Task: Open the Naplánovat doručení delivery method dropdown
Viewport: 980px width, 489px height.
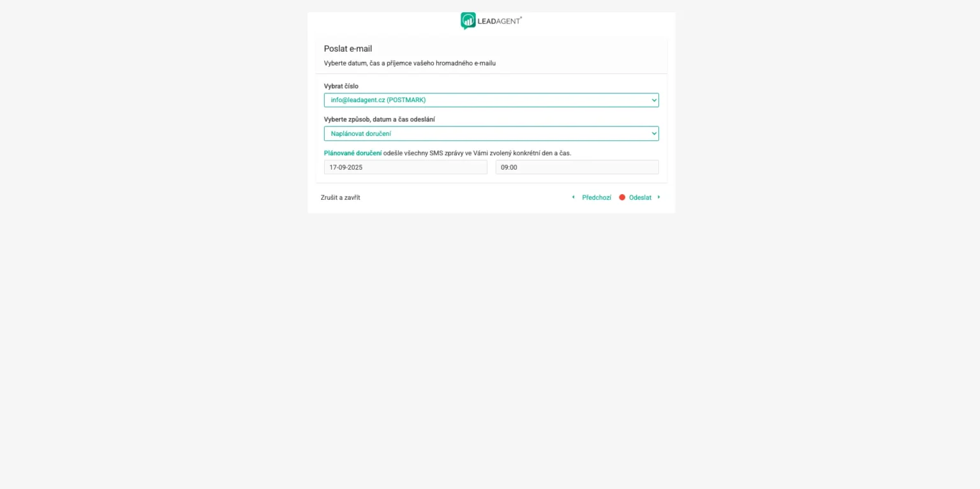Action: click(x=491, y=133)
